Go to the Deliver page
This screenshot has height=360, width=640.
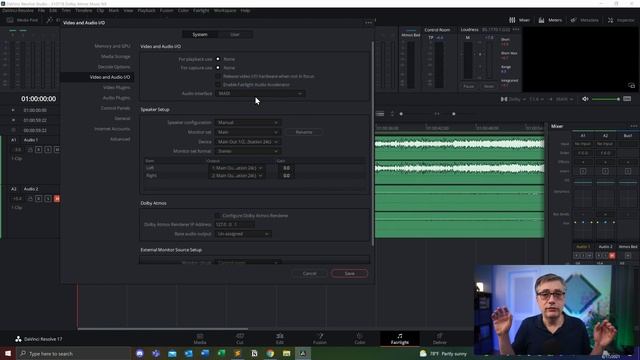[440, 339]
